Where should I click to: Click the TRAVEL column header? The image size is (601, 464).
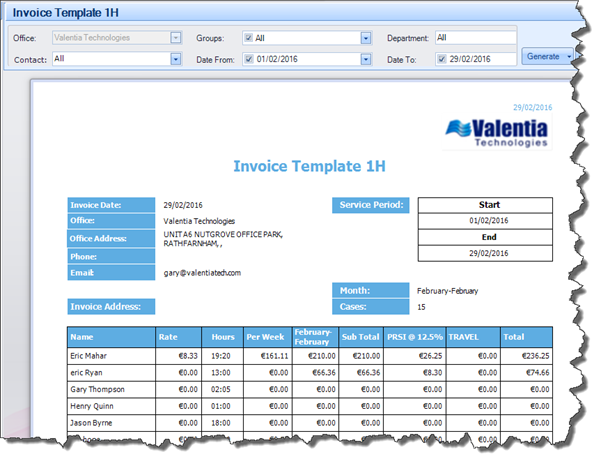[473, 337]
